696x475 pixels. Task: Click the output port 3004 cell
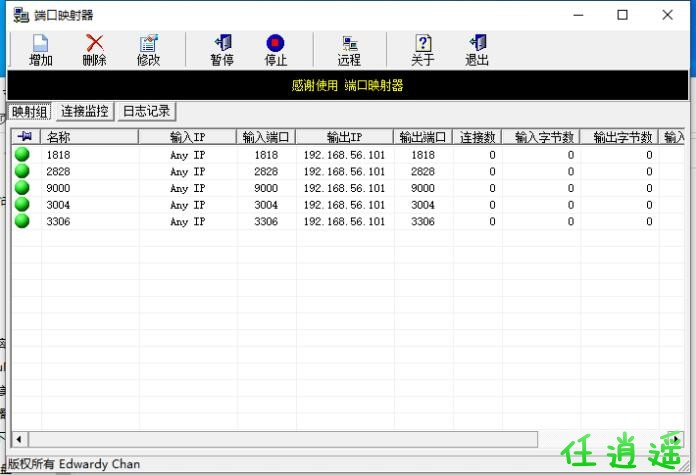423,205
